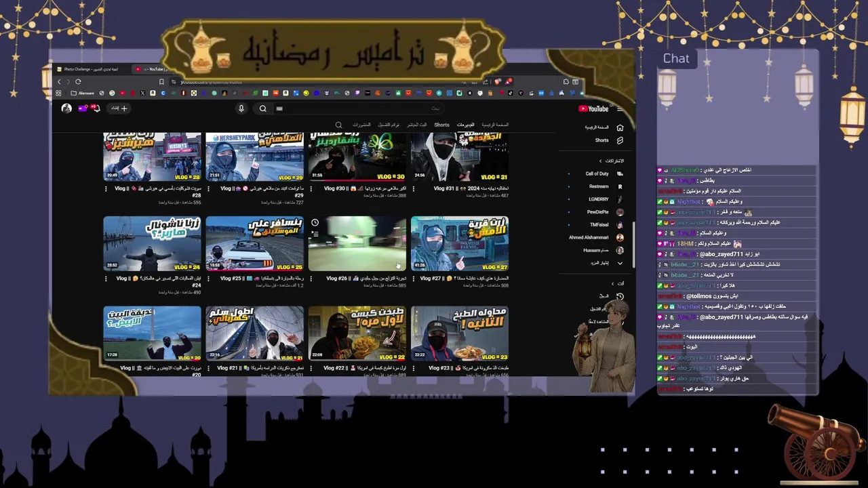Open three-dot menu for Vlog #30

(x=311, y=188)
